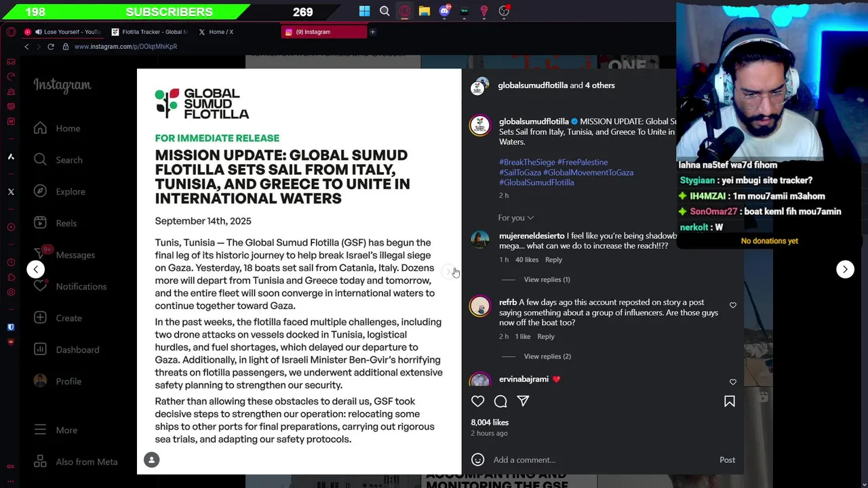Switch to the Home / X tab
The width and height of the screenshot is (868, 488).
tap(220, 32)
